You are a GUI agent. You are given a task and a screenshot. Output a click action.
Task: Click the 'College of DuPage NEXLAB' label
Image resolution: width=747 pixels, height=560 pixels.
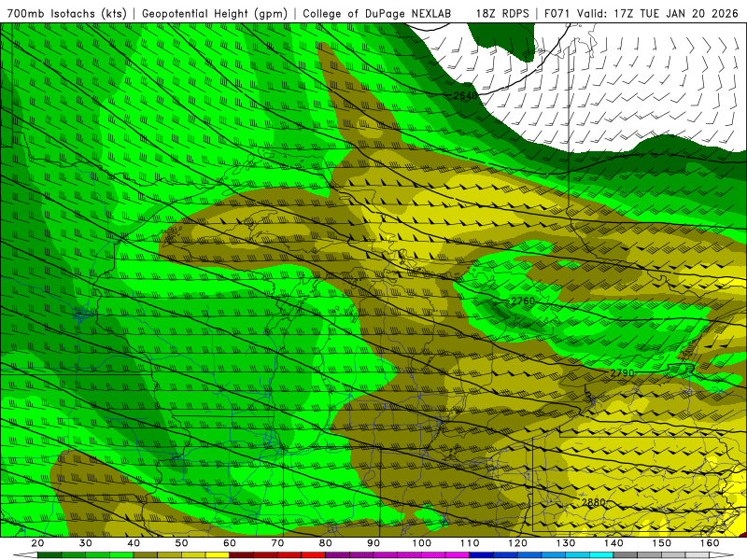[377, 13]
